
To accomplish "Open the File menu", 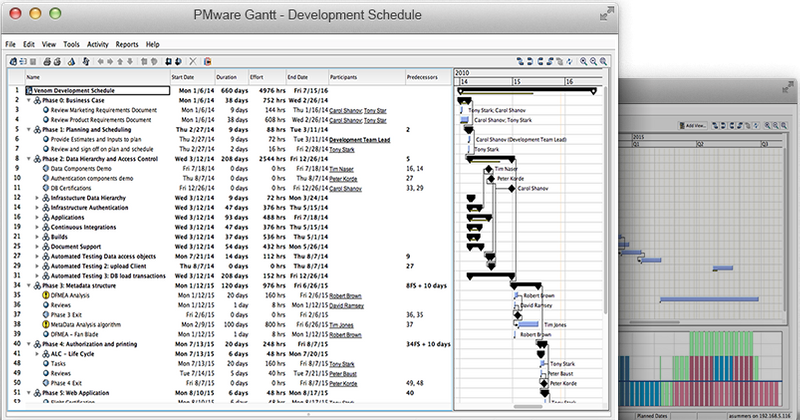I will click(10, 44).
